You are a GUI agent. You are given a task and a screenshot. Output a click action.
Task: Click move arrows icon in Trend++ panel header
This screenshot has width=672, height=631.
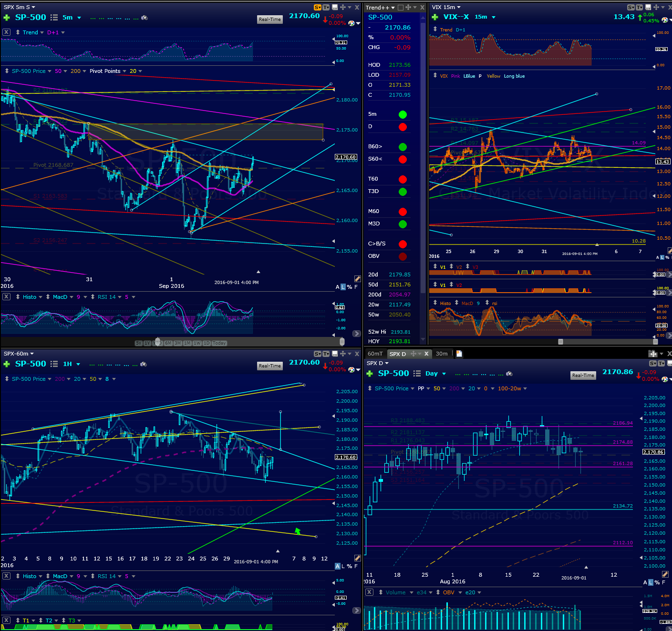click(x=408, y=7)
